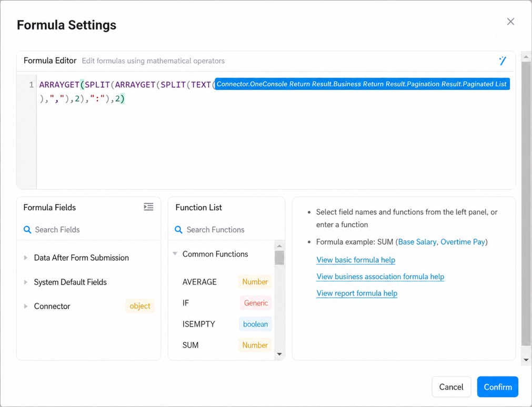Open View basic formula help link
532x407 pixels.
pos(356,260)
